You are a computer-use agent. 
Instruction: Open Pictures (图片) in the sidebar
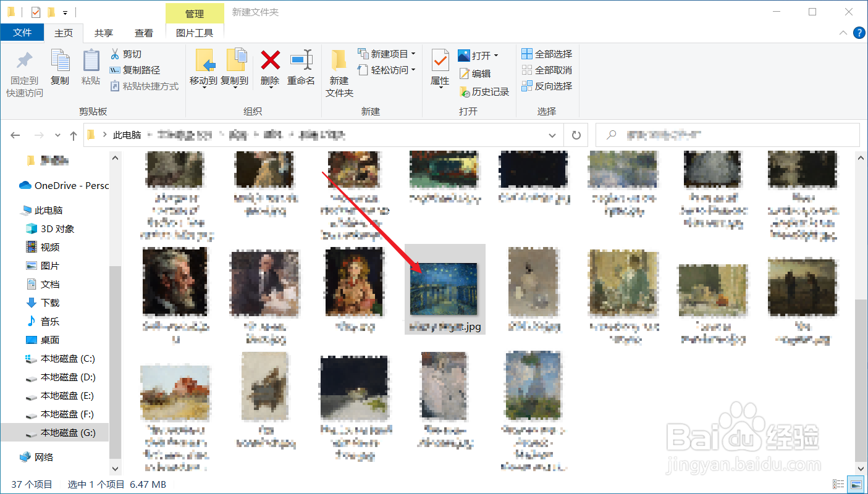point(43,266)
